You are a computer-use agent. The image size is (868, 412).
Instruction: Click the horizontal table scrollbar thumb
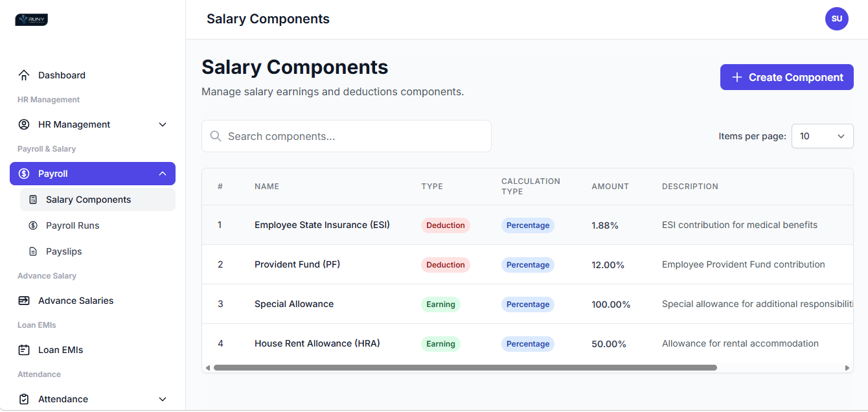tap(465, 367)
